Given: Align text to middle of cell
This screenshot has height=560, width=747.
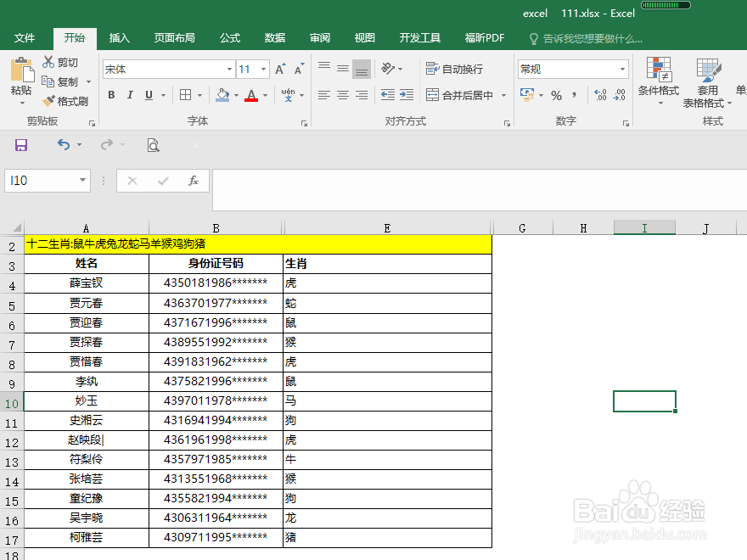Looking at the screenshot, I should (343, 69).
